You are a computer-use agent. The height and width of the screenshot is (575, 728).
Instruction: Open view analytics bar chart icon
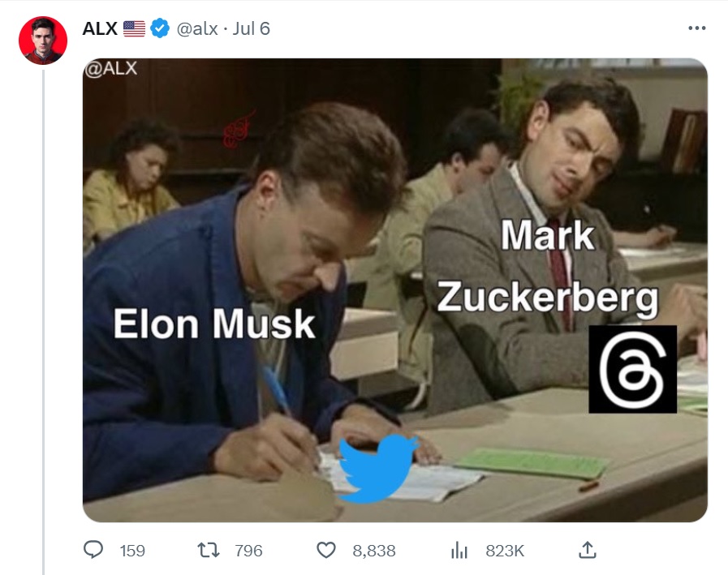[x=460, y=551]
